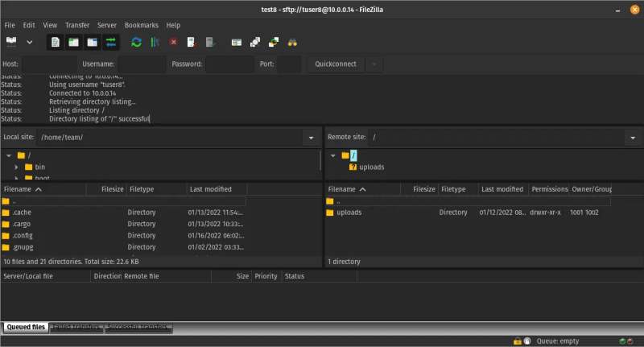Toggle message log display

pyautogui.click(x=56, y=42)
